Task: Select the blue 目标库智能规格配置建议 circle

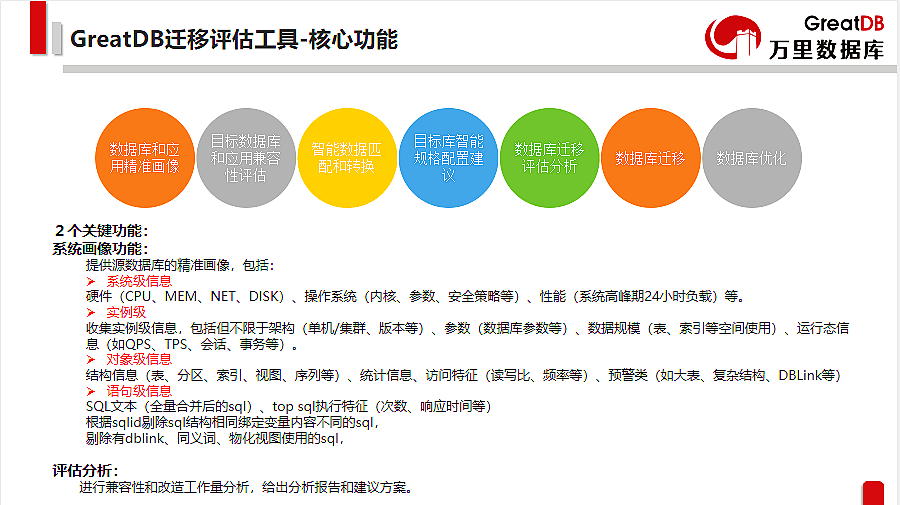Action: coord(448,157)
